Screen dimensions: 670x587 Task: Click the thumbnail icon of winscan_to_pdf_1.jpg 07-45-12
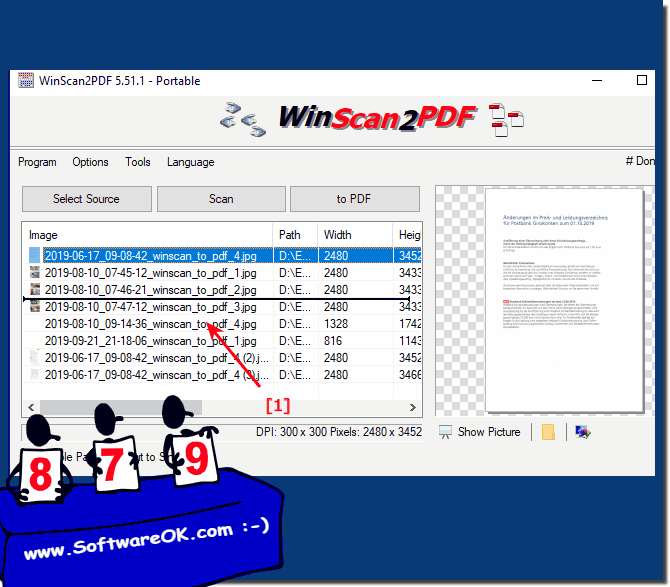35,272
